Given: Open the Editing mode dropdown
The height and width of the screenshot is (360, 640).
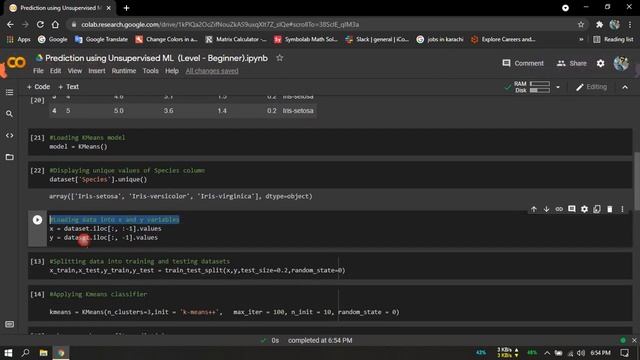Looking at the screenshot, I should [591, 87].
